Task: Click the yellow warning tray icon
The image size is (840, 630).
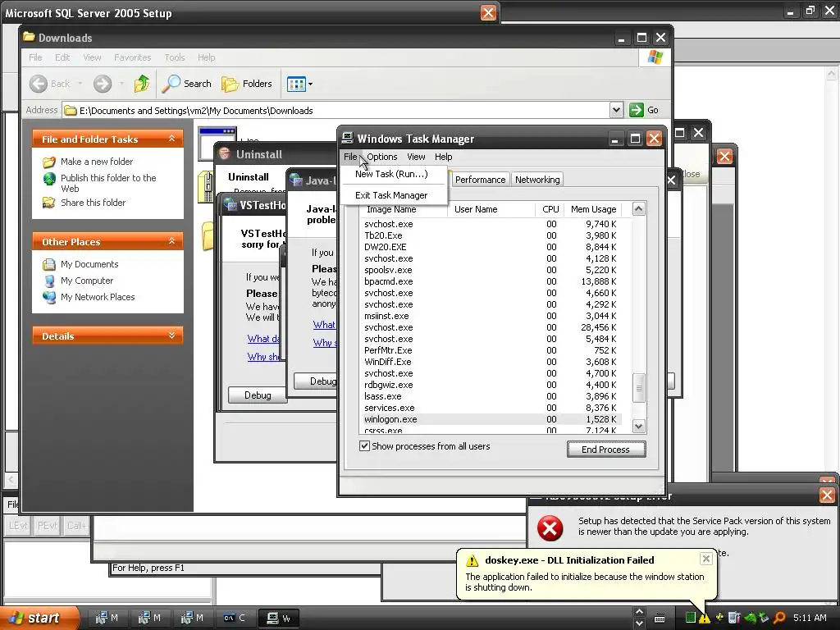Action: coord(705,619)
